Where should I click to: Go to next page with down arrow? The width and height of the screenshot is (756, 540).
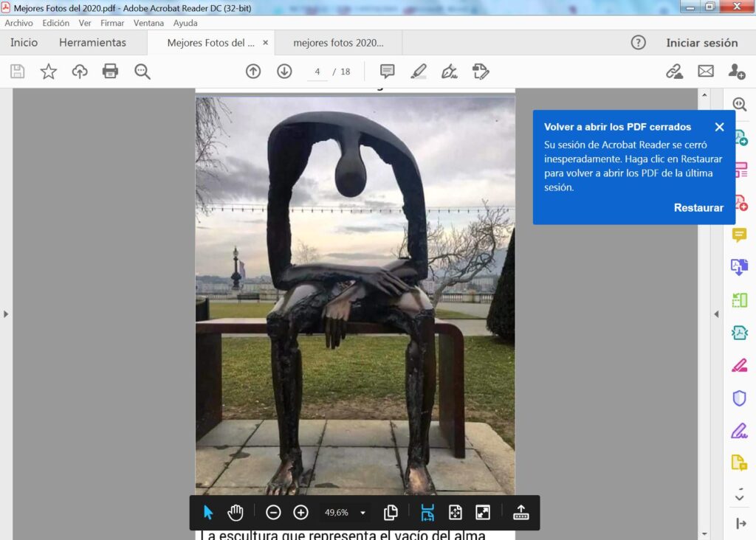tap(284, 72)
